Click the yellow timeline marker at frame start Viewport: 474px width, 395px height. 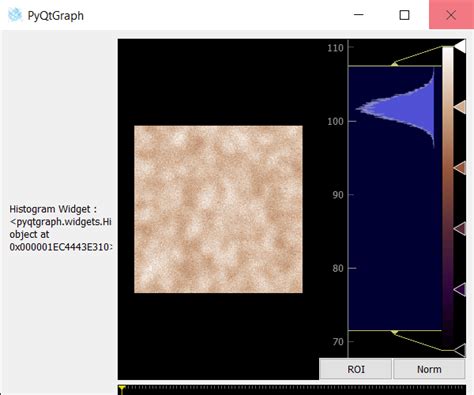[122, 389]
